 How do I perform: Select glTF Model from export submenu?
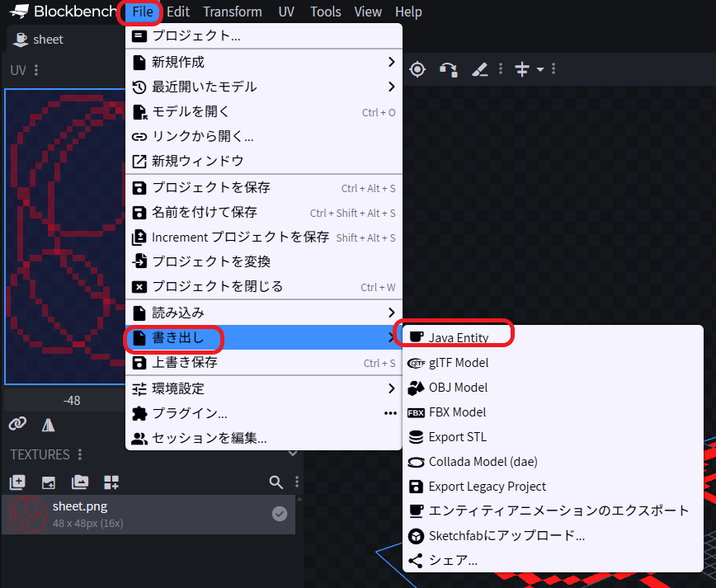click(x=458, y=362)
